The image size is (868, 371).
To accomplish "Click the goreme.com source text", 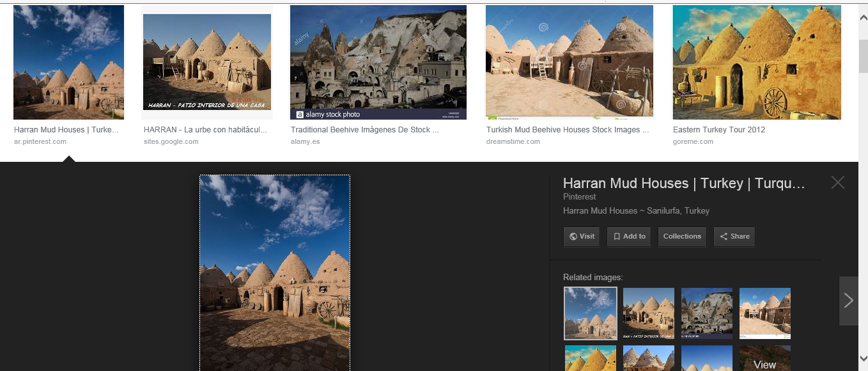I will [693, 141].
